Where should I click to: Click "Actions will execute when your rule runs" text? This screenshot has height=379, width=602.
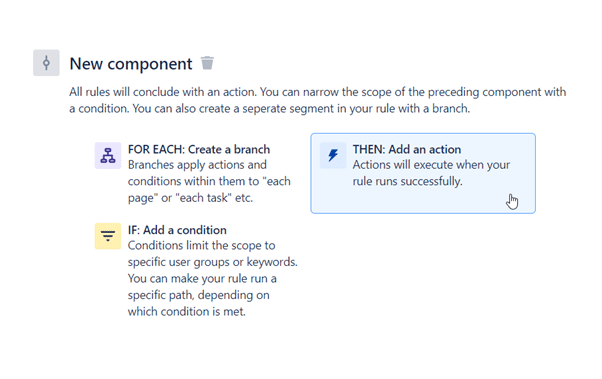pyautogui.click(x=431, y=173)
